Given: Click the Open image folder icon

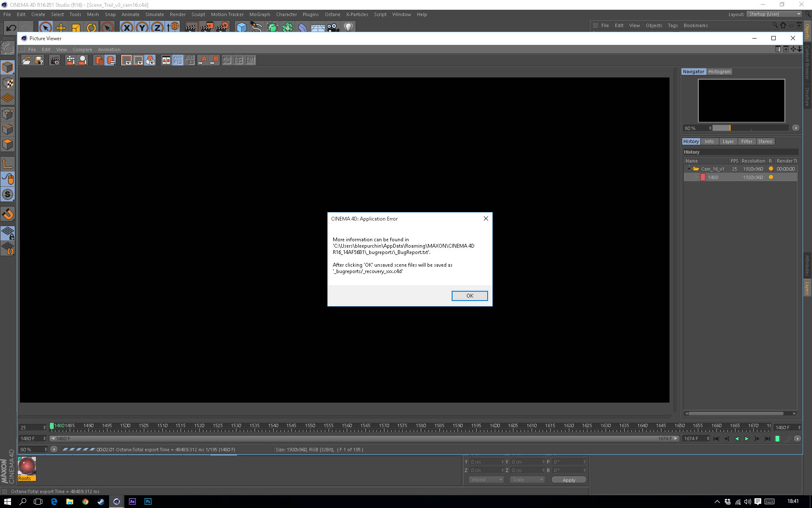Looking at the screenshot, I should [26, 61].
